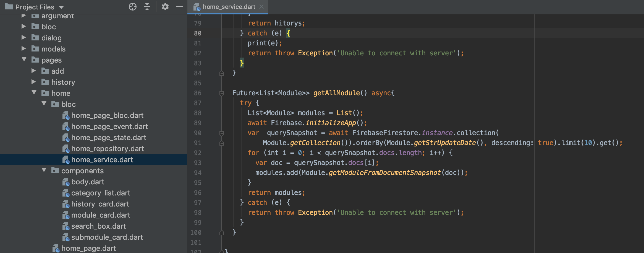Click the Dart icon on the home_service.dart tab

[x=197, y=7]
